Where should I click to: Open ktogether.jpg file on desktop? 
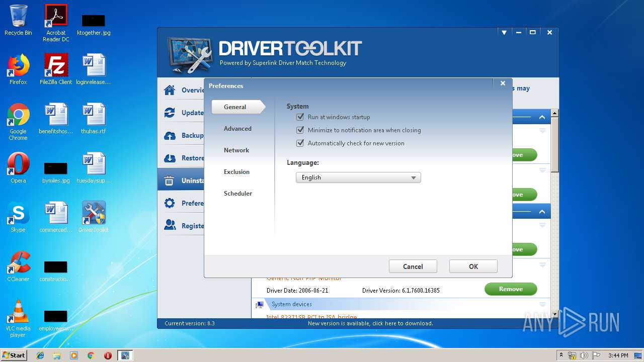coord(94,25)
